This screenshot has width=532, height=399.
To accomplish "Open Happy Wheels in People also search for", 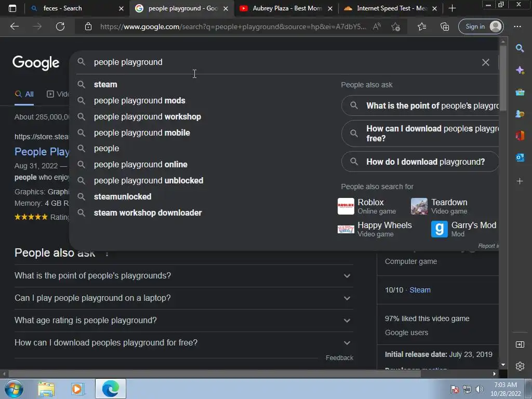I will point(375,229).
